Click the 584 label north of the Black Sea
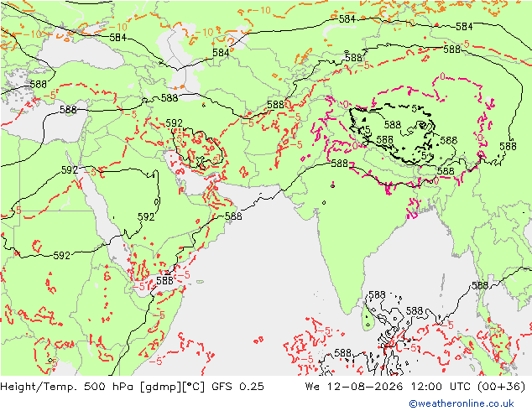Image resolution: width=532 pixels, height=411 pixels. coord(118,37)
